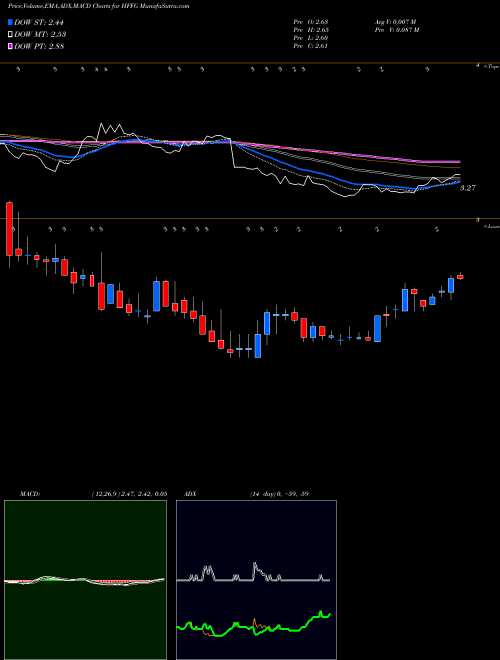Screen dimensions: 500x660
Task: Click the 'Pre L: 2.60' low value
Action: 311,38
